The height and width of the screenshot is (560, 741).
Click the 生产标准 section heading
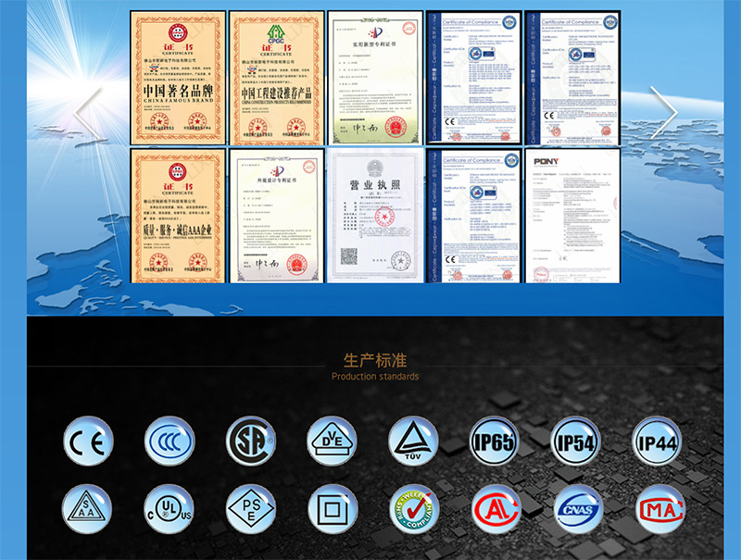[x=375, y=360]
